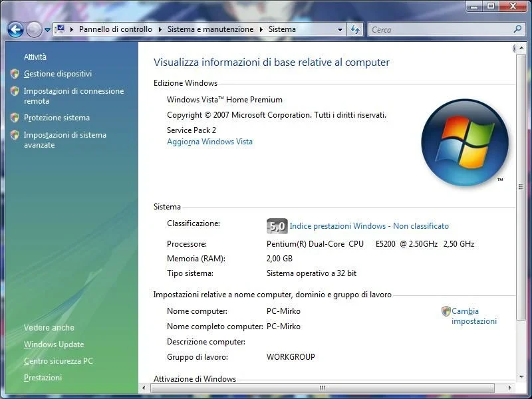This screenshot has width=532, height=399.
Task: Minimize the Sistema window
Action: 474,6
